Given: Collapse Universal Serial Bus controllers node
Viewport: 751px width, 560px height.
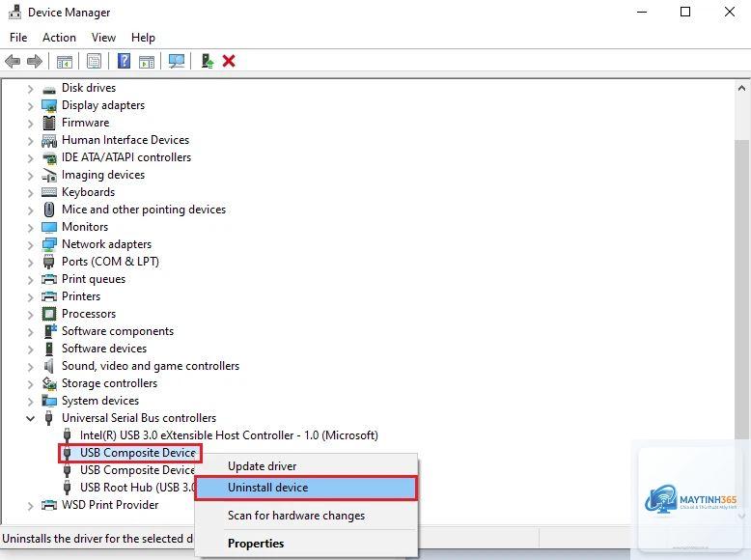Looking at the screenshot, I should [30, 419].
